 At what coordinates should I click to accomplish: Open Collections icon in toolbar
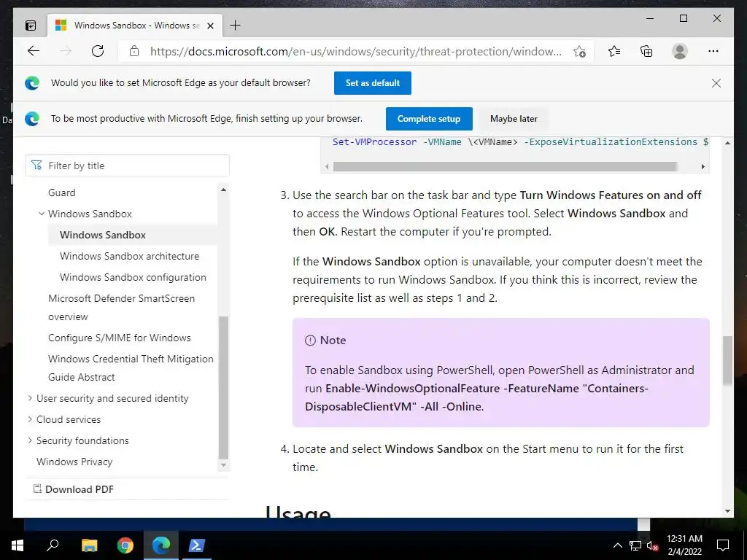click(x=646, y=52)
